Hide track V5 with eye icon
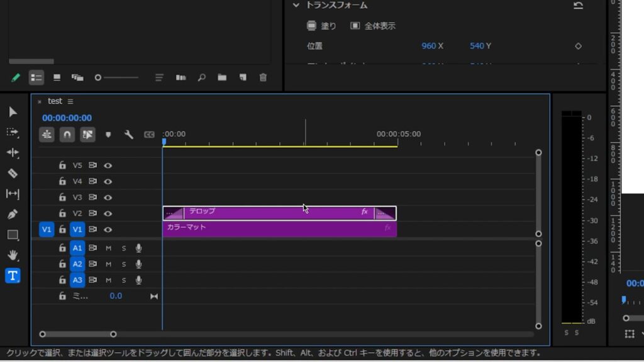Screen dimensions: 644x362 coord(108,165)
